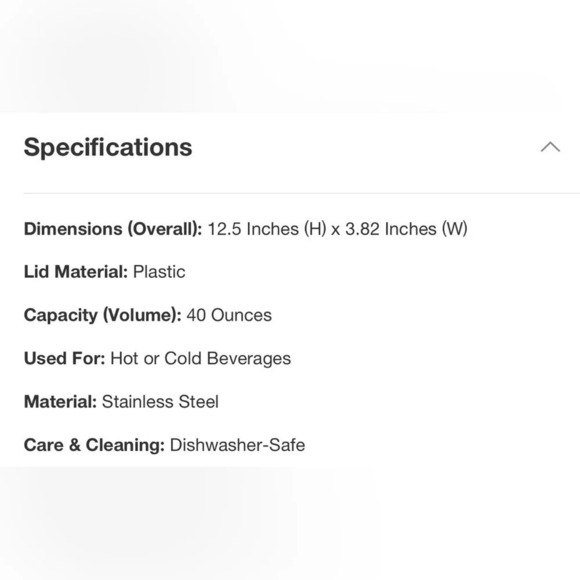Select the Capacity (Volume) label
This screenshot has height=580, width=580.
[x=102, y=316]
